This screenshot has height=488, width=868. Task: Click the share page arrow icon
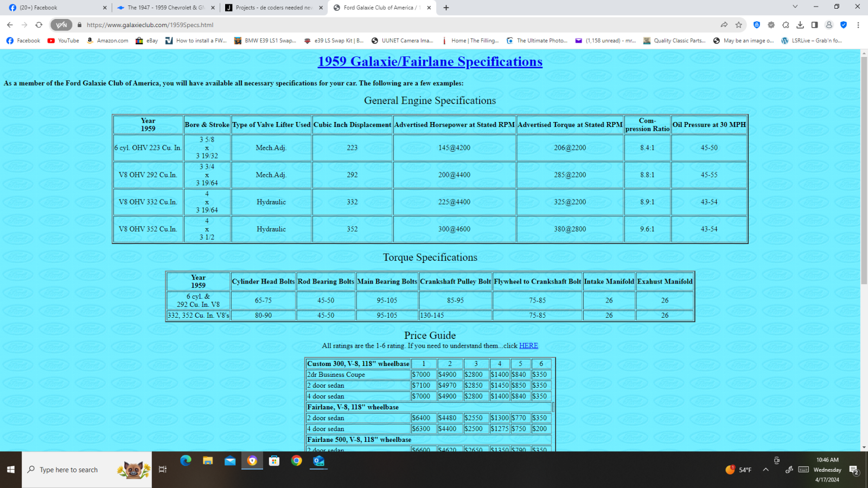724,25
